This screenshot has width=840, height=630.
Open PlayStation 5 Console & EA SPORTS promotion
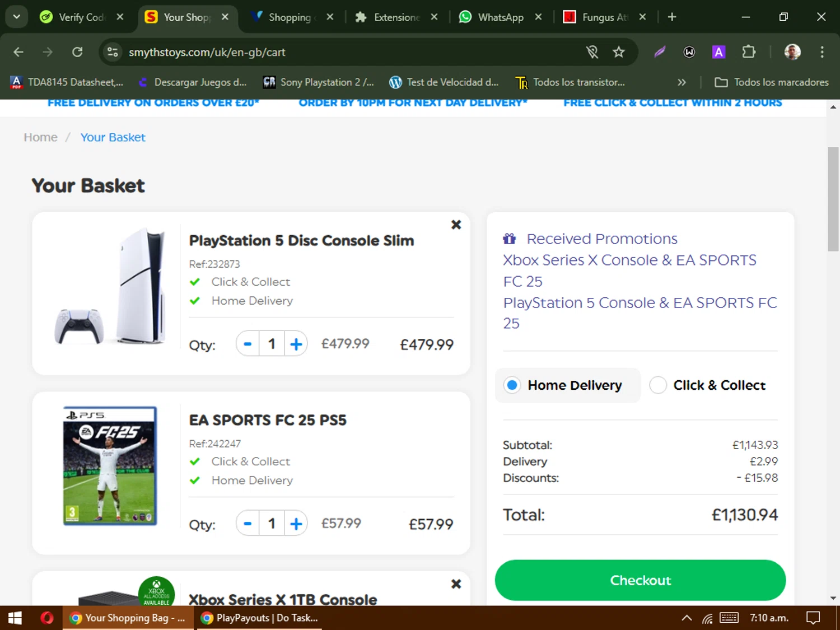tap(640, 313)
